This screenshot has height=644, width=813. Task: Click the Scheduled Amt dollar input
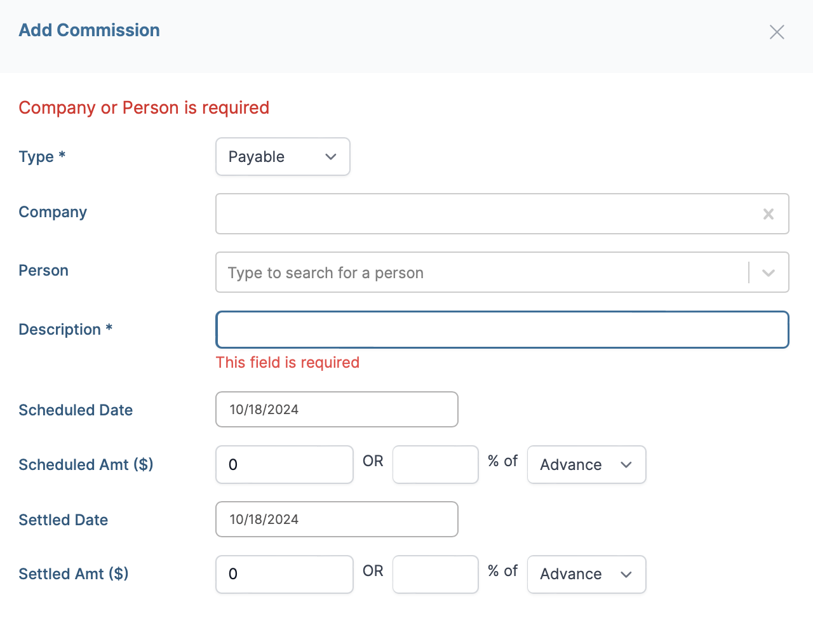(x=284, y=465)
